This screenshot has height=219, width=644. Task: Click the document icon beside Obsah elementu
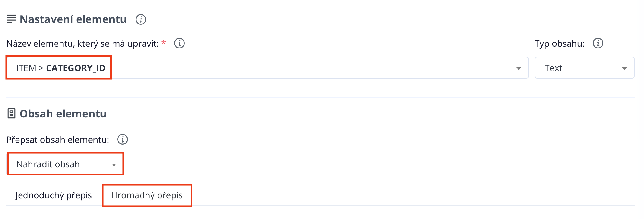click(11, 114)
